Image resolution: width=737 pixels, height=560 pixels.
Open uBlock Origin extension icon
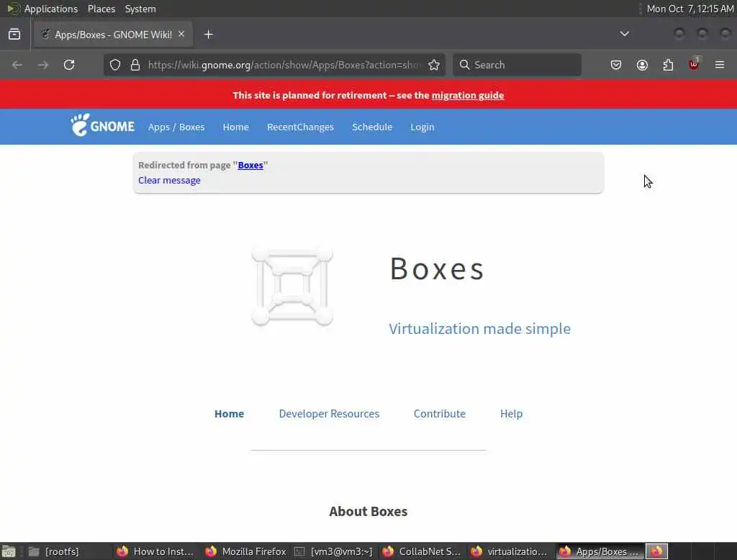coord(695,64)
